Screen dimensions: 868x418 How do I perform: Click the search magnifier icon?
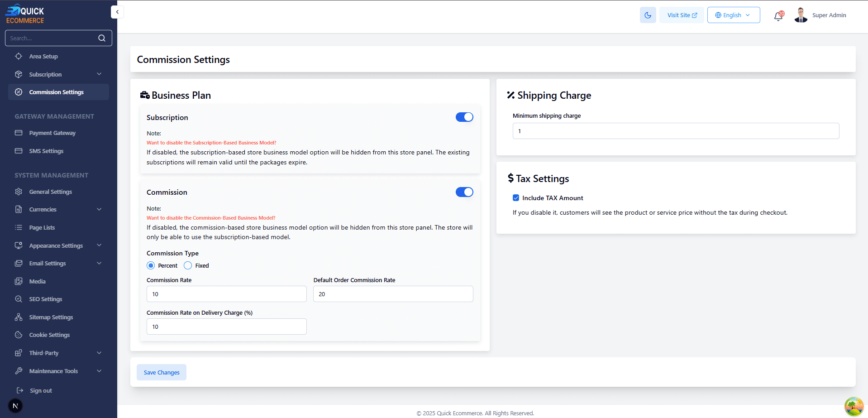coord(102,38)
